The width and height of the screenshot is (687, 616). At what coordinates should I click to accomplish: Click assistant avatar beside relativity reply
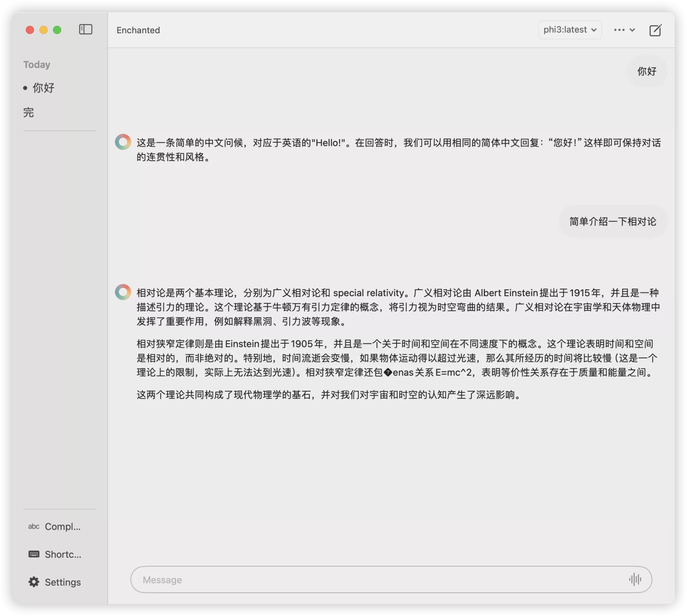(123, 292)
